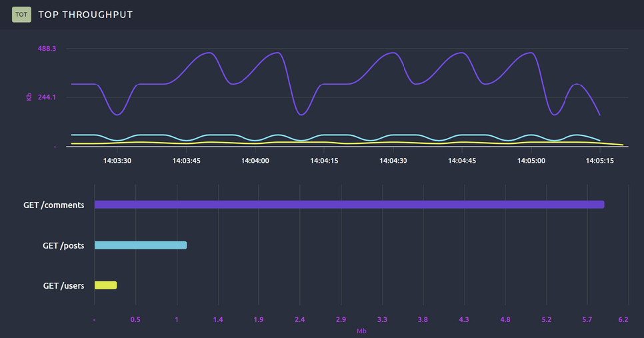Click the 14:05:15 time axis label
Screen dimensions: 644x338
[599, 161]
